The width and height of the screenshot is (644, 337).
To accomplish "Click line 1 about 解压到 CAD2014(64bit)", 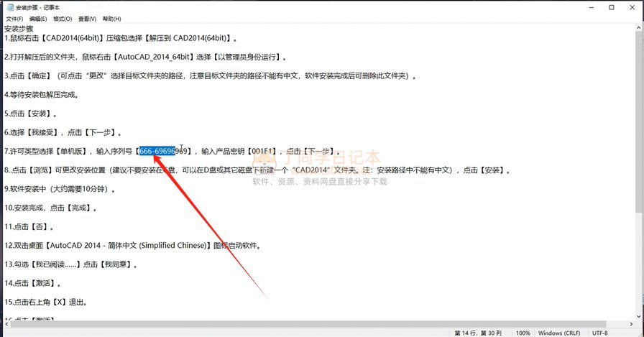I will click(121, 38).
